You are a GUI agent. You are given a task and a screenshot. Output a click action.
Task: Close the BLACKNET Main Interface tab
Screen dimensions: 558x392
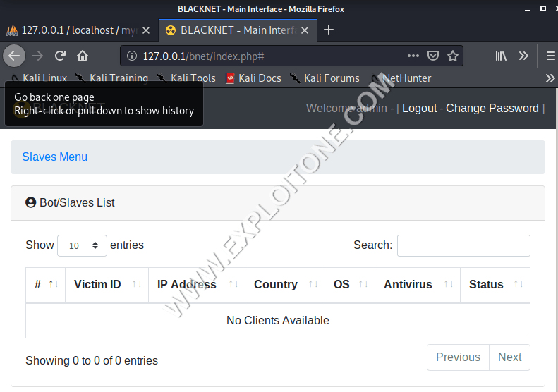coord(305,30)
